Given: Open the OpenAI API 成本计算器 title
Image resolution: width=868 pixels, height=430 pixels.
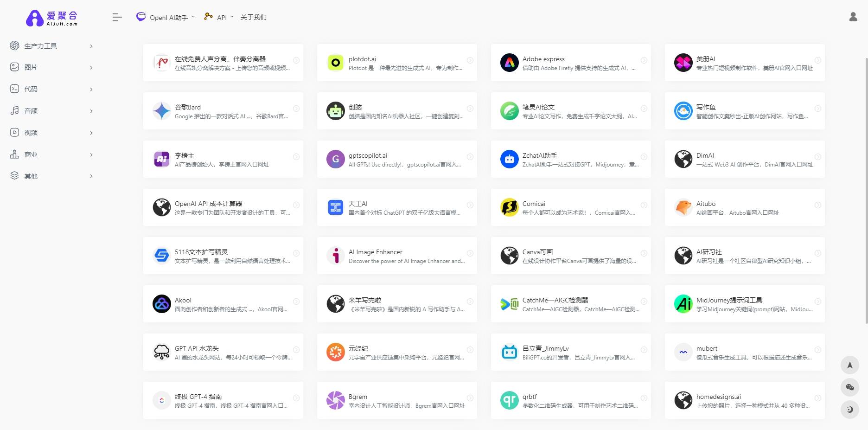Looking at the screenshot, I should (208, 204).
